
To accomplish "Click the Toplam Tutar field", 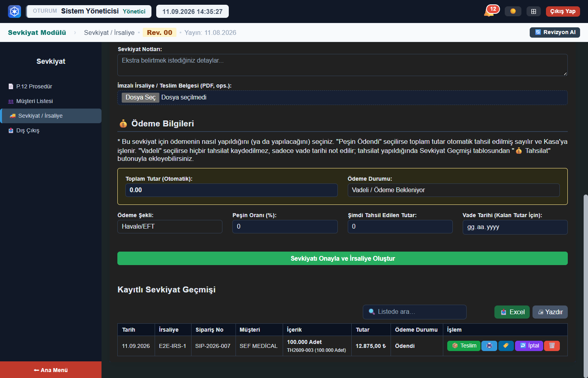I will point(232,190).
